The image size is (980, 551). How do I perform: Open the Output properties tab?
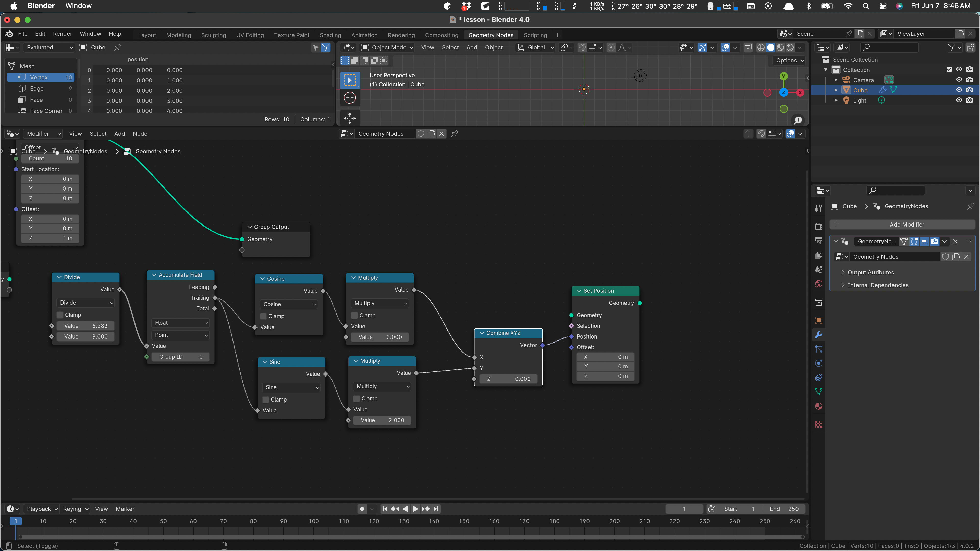click(819, 241)
